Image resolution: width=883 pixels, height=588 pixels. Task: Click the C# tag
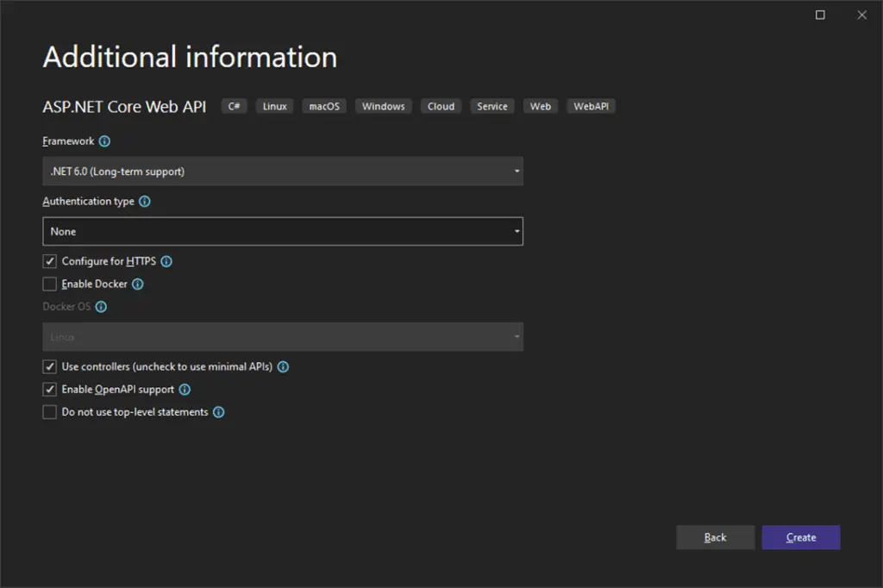coord(235,106)
